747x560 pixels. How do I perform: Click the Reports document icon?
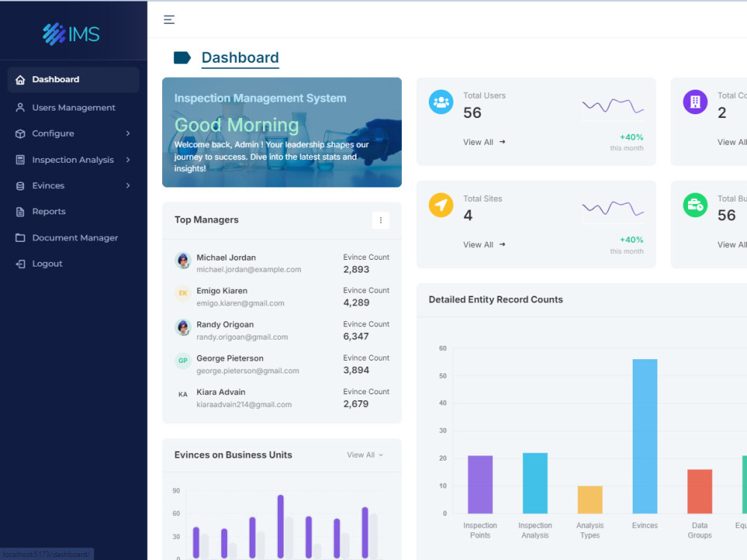click(20, 211)
